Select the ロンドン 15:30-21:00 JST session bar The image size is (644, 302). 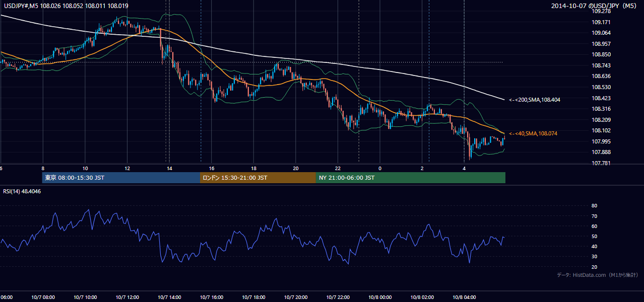coord(258,178)
